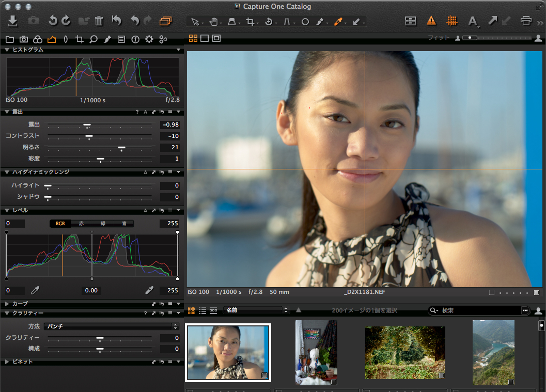Click the 明るさ brightness slider handle
This screenshot has width=546, height=392.
point(121,148)
